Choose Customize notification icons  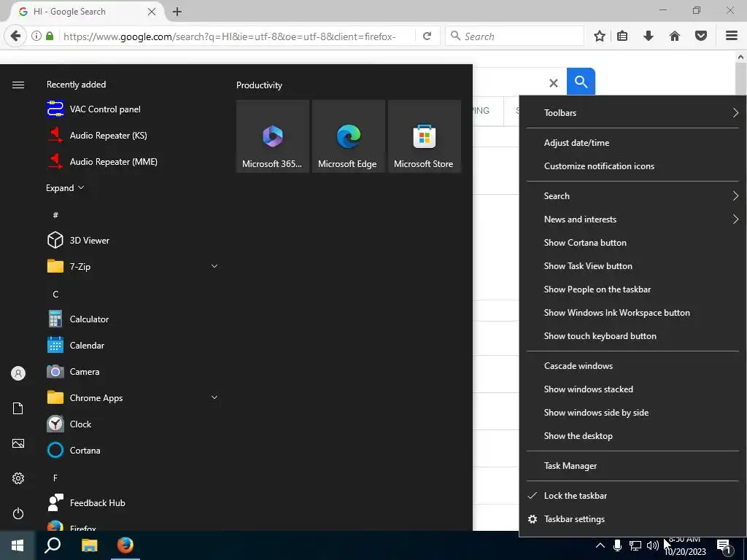tap(632, 166)
